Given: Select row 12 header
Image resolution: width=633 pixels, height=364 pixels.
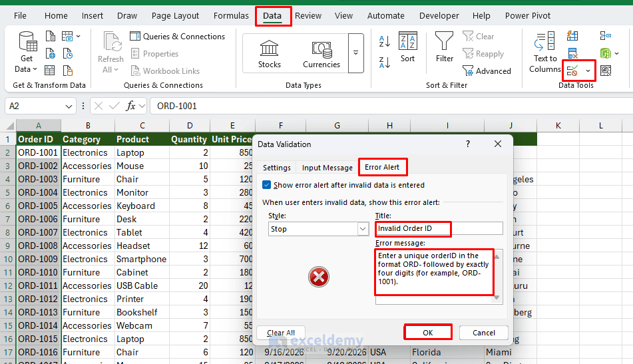Looking at the screenshot, I should (x=8, y=285).
